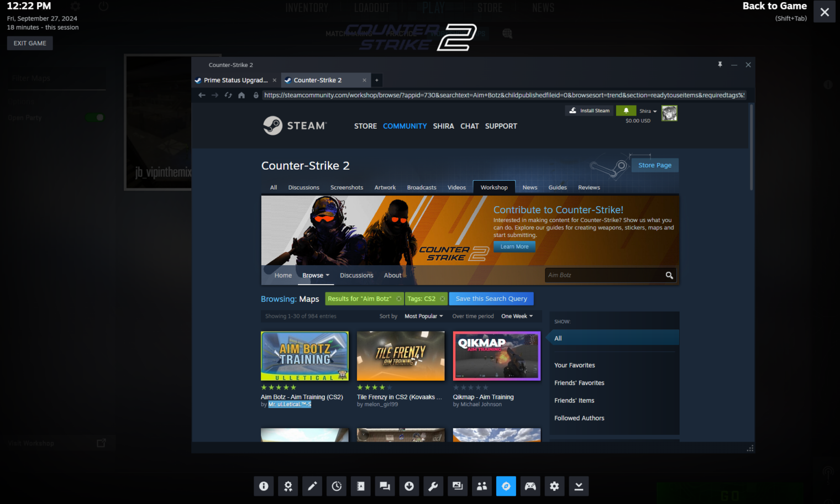The height and width of the screenshot is (504, 840).
Task: Select the Guides hub tab
Action: tap(558, 187)
